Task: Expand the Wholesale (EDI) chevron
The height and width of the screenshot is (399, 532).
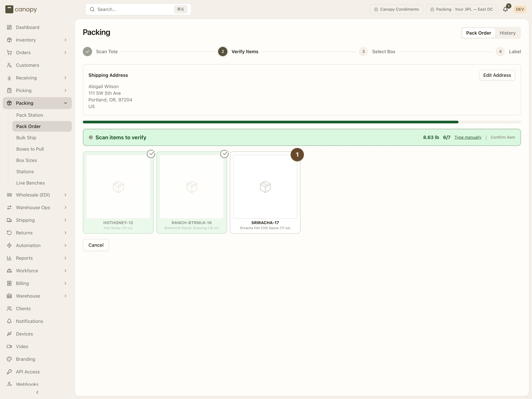Action: pyautogui.click(x=65, y=195)
